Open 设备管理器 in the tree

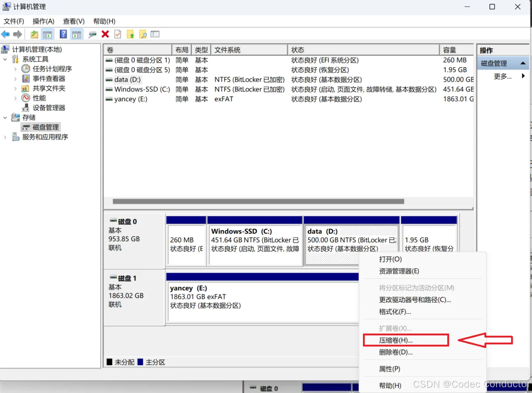click(49, 108)
